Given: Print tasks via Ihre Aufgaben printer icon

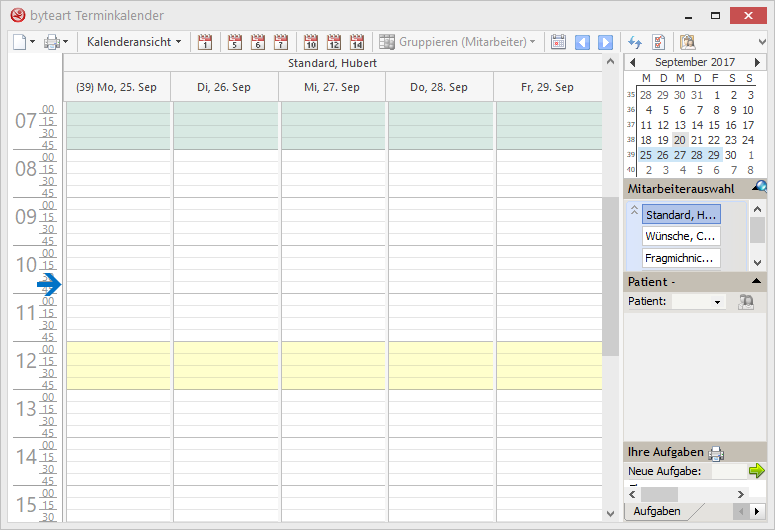Looking at the screenshot, I should pos(716,453).
